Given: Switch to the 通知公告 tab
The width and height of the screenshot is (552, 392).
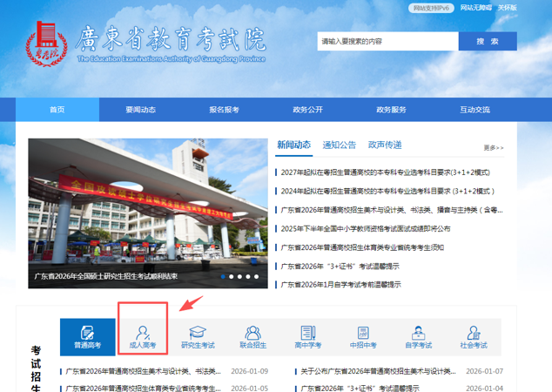Looking at the screenshot, I should 339,145.
